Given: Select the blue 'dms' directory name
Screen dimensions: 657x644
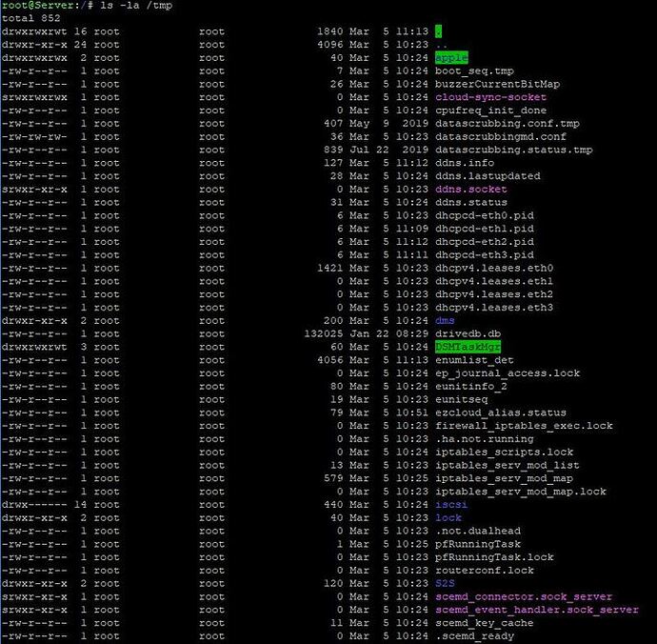Looking at the screenshot, I should [445, 321].
